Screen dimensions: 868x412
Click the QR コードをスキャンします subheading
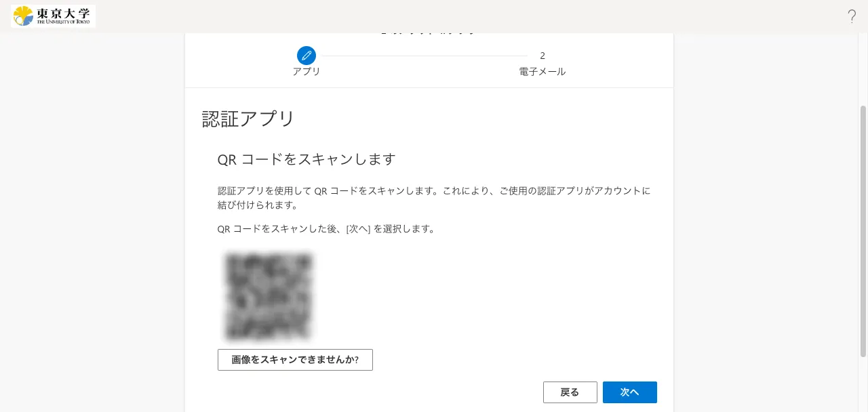[306, 159]
